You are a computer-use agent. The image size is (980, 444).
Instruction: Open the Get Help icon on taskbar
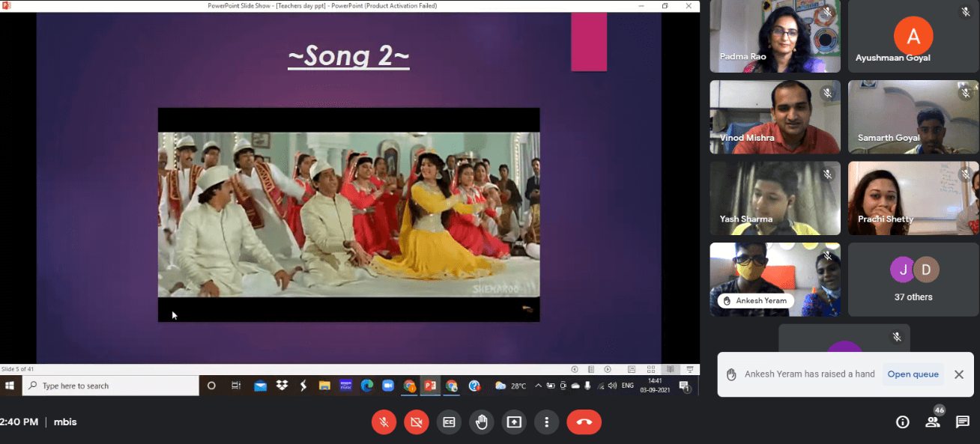[x=474, y=386]
